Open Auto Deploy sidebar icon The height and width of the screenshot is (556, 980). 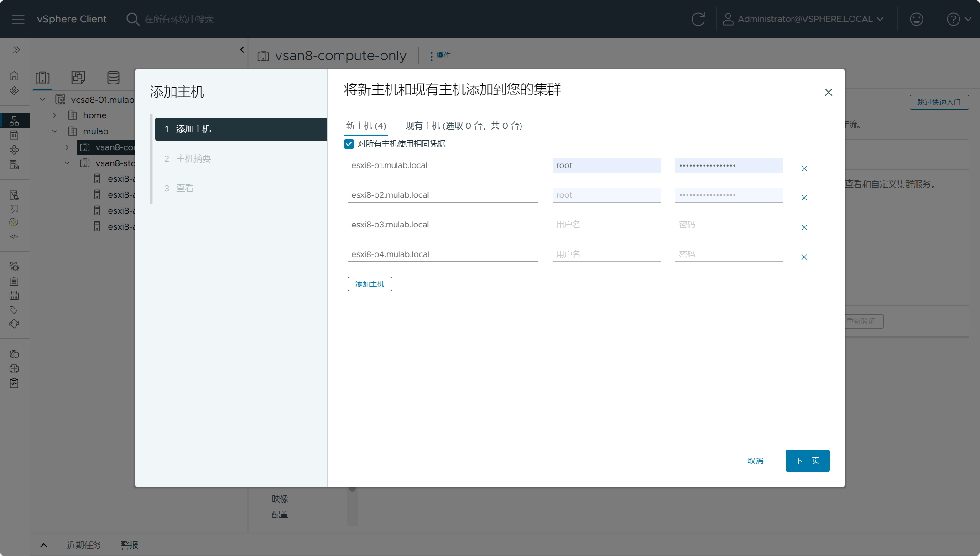tap(14, 209)
